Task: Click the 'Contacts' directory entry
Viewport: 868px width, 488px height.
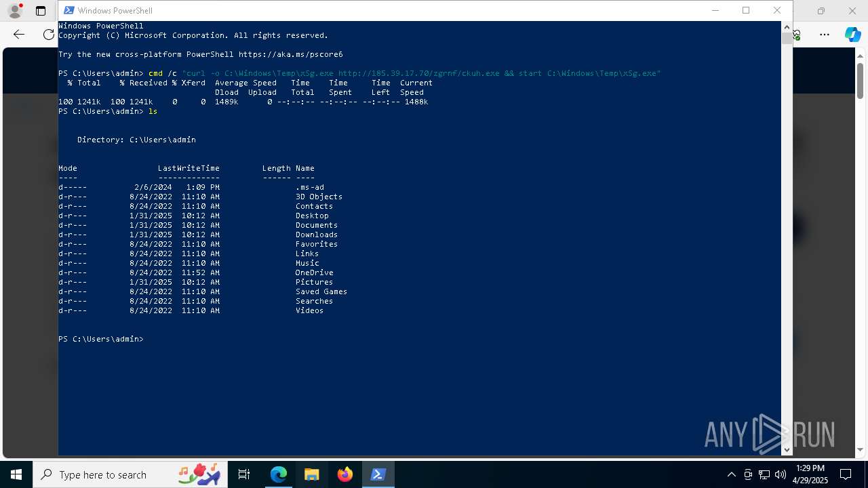Action: click(x=314, y=206)
